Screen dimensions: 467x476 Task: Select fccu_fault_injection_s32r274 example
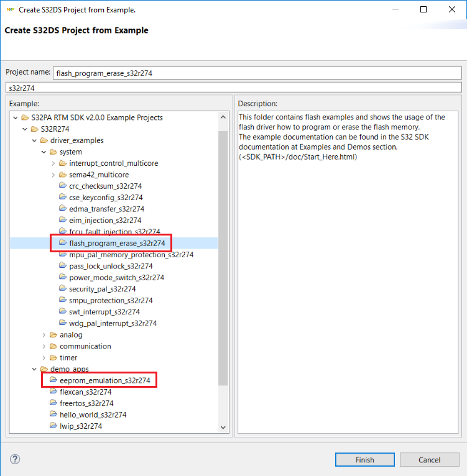coord(114,232)
